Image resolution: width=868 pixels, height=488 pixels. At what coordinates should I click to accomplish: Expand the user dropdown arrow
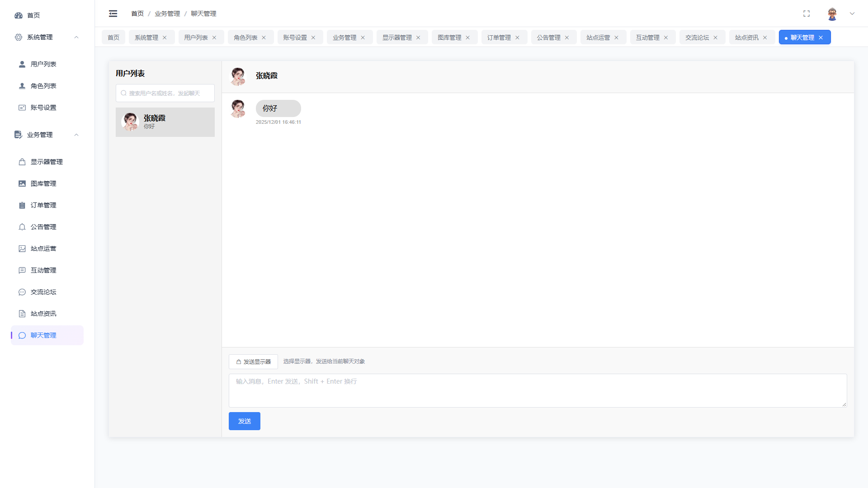tap(852, 14)
